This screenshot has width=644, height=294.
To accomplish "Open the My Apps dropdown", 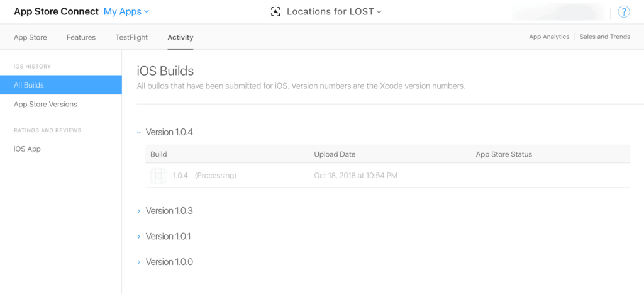I will (126, 12).
